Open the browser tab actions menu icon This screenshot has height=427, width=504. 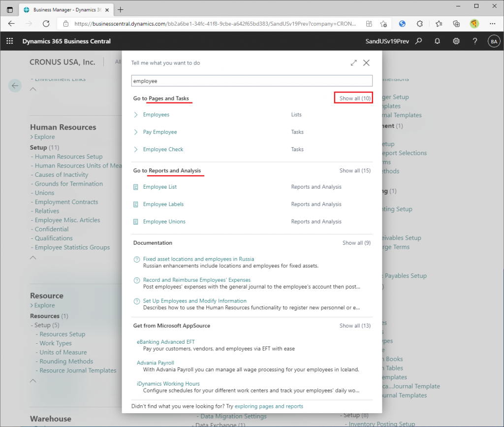10,10
